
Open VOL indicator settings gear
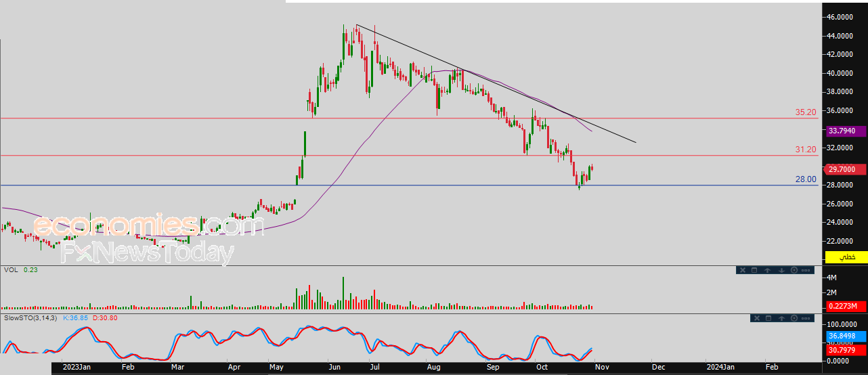pos(794,270)
